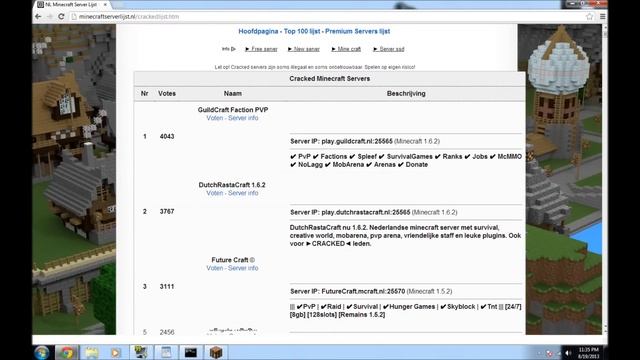This screenshot has width=640, height=360.
Task: Select the NL Minecraft Server Lijst tab
Action: (71, 4)
